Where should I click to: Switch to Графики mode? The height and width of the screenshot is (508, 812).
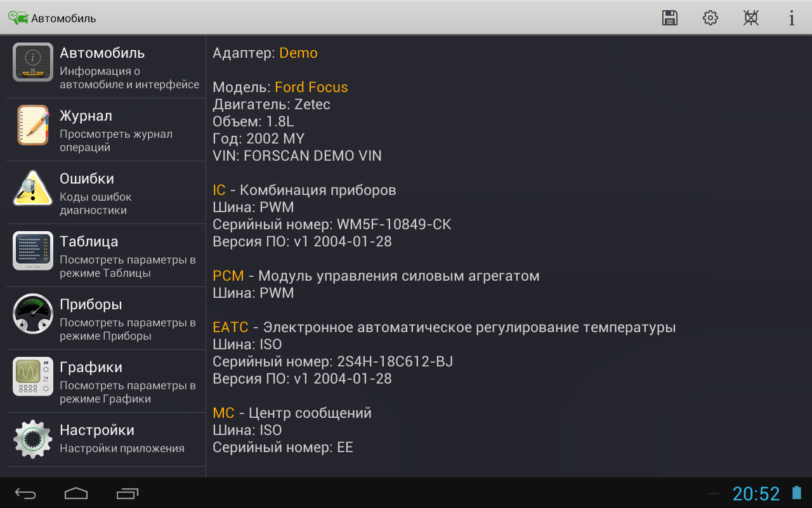106,381
